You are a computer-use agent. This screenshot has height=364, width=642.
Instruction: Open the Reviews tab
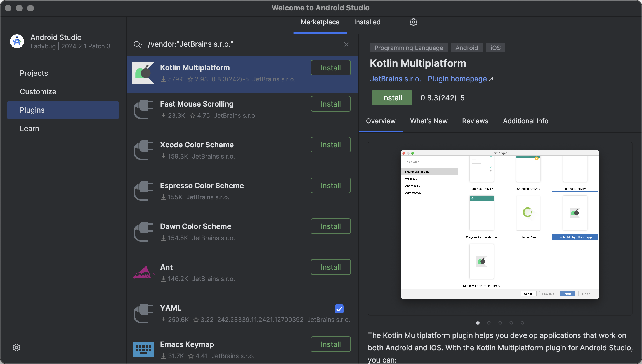pyautogui.click(x=475, y=121)
